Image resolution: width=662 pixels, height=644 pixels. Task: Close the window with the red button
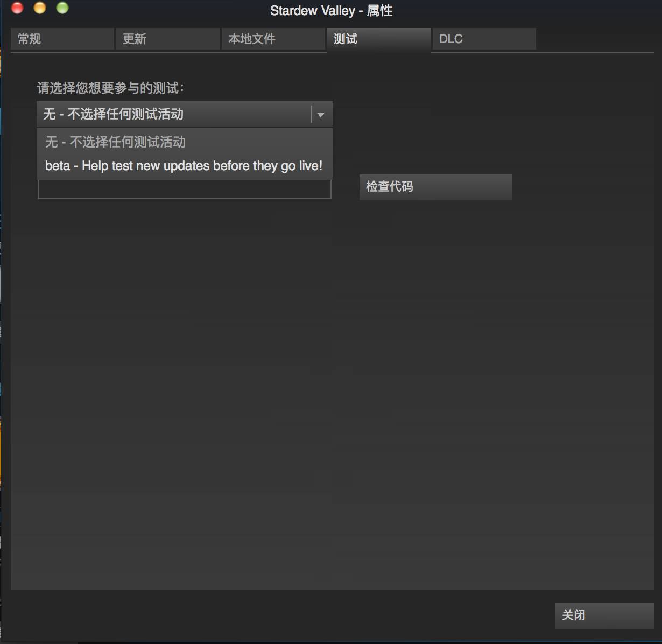(x=17, y=8)
